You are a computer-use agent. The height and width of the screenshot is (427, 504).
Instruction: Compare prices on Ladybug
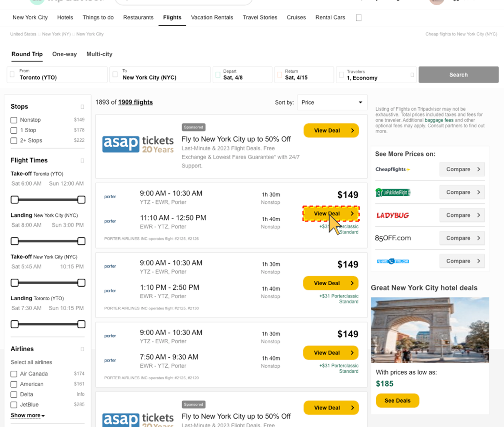pos(462,215)
